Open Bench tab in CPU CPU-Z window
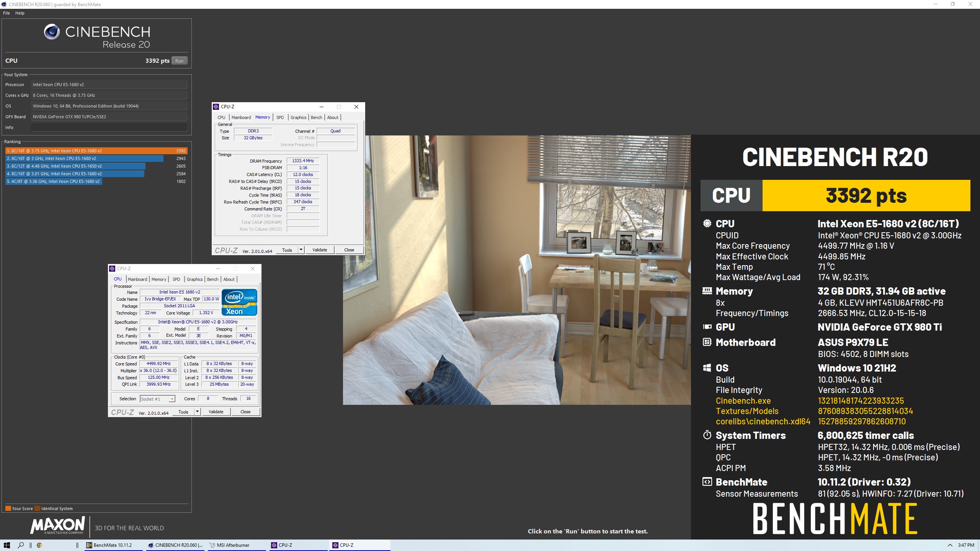The image size is (980, 551). (212, 279)
